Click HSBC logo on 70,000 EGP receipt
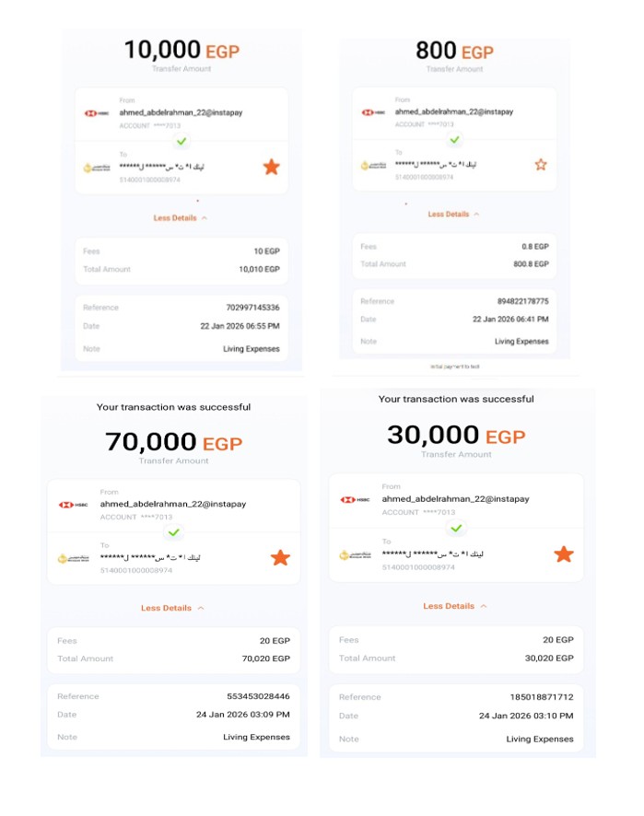 click(73, 505)
